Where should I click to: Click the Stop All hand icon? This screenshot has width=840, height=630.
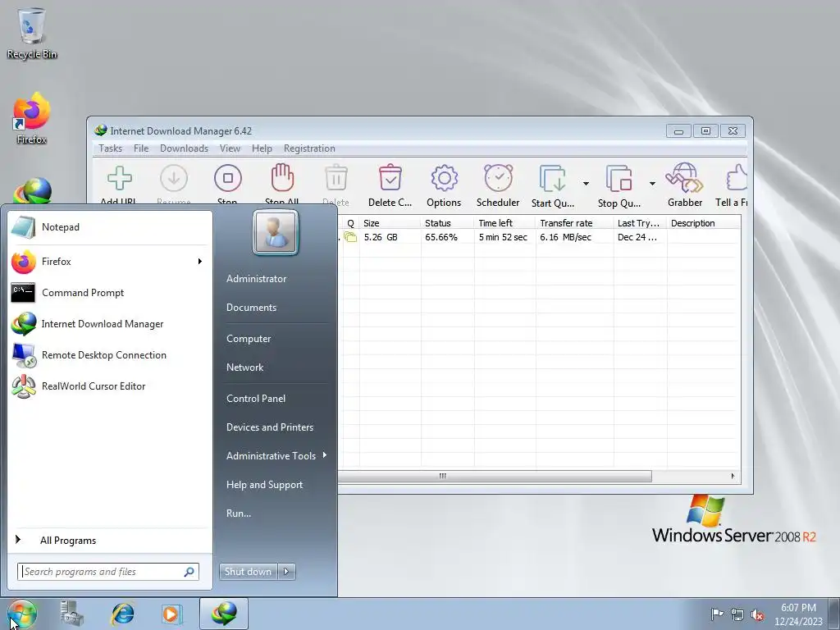click(282, 177)
